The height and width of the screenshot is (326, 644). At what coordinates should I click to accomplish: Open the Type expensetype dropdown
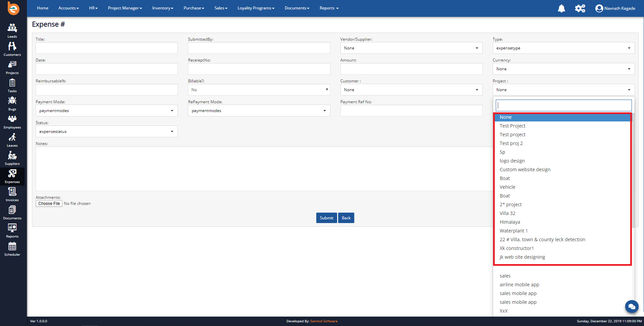pos(564,48)
